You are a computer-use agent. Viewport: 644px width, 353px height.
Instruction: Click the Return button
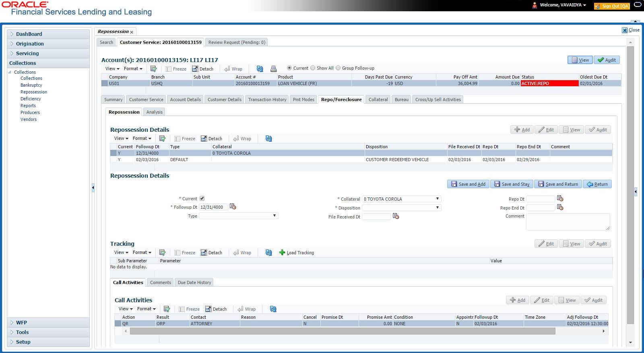(597, 184)
